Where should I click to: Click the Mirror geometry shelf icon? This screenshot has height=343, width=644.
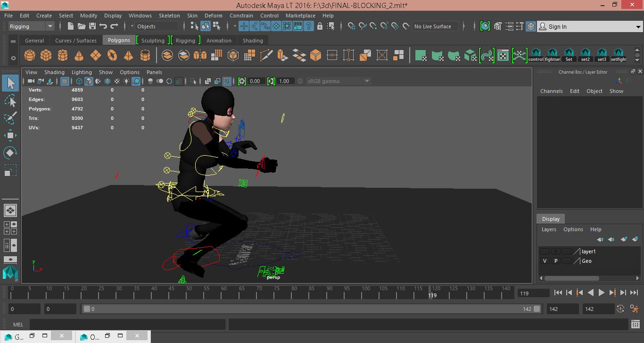point(200,56)
